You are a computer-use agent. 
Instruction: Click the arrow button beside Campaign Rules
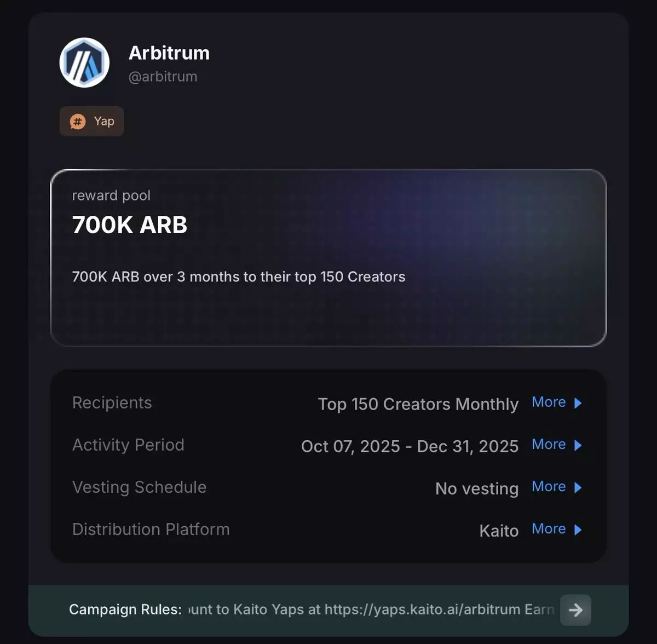tap(575, 610)
